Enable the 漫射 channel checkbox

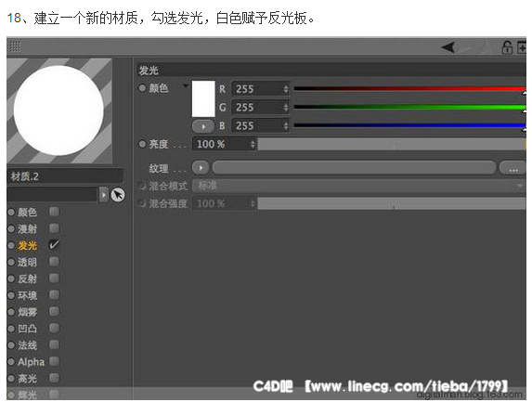[x=54, y=228]
